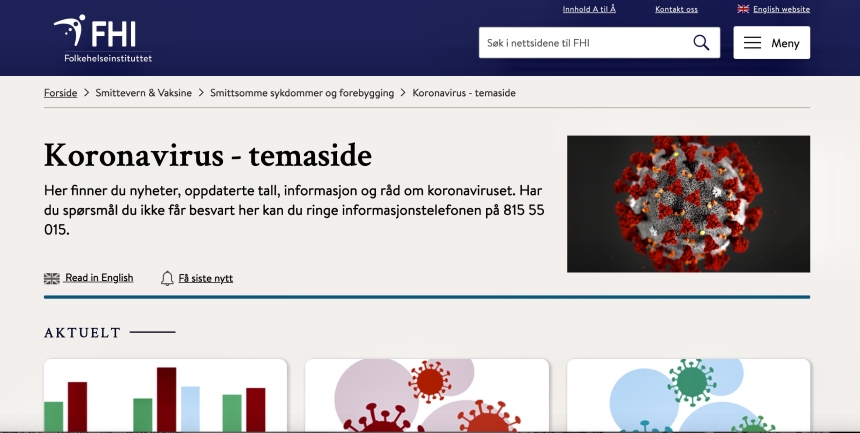Click the 'Koronavirus - temaside' breadcrumb text
860x433 pixels.
pyautogui.click(x=464, y=93)
